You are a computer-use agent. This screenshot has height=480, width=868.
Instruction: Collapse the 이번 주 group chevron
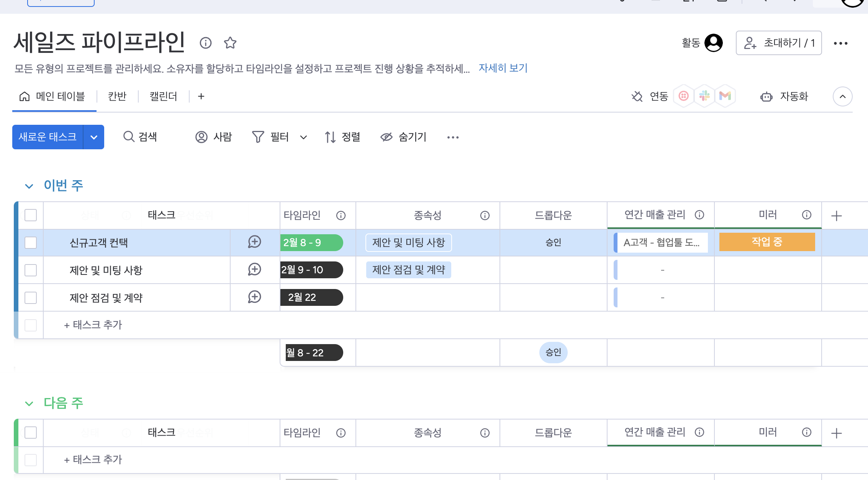(29, 186)
